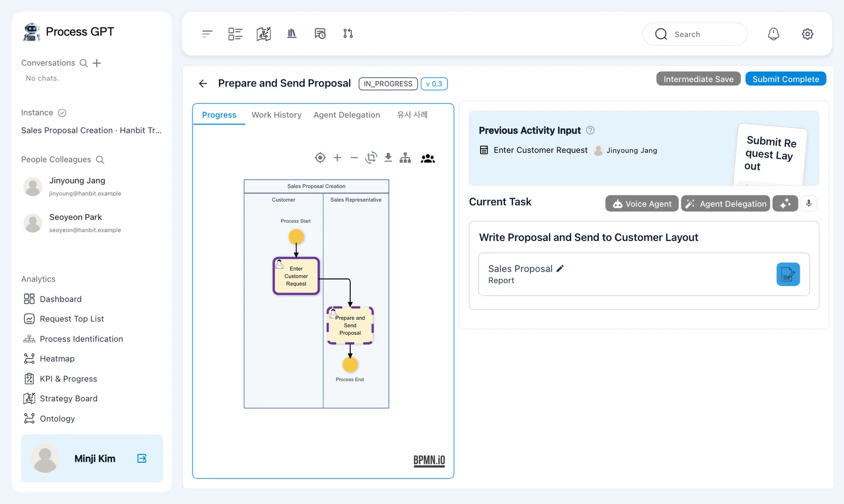Show participants group icon in diagram toolbar

(x=428, y=158)
